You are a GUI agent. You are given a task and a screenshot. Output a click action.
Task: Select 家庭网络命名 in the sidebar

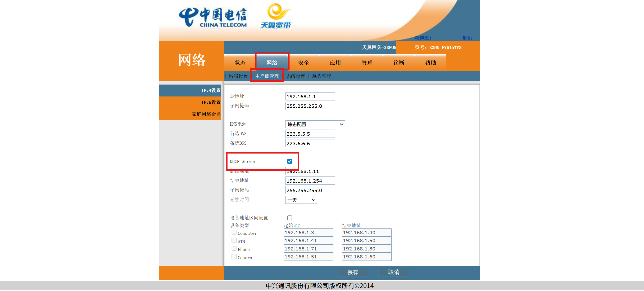click(x=206, y=114)
